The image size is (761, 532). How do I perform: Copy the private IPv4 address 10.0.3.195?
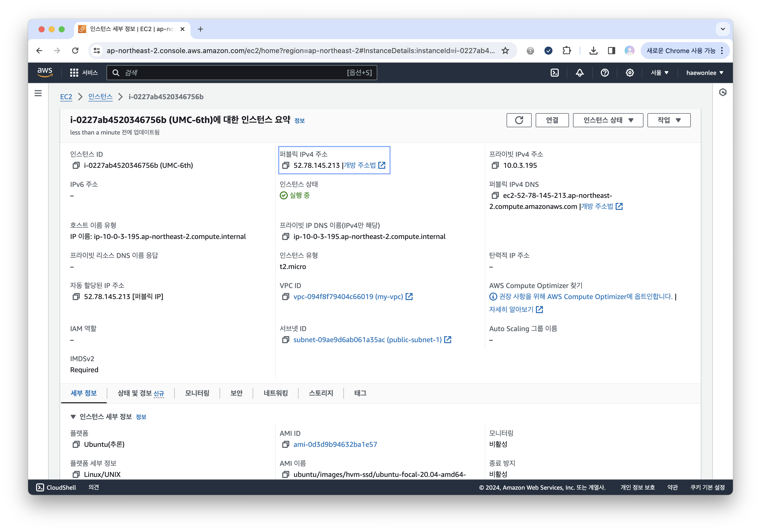point(495,165)
